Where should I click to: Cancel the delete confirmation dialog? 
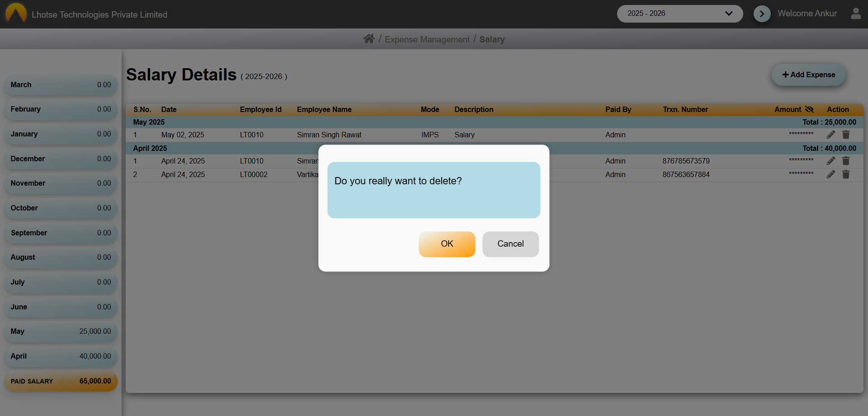tap(510, 244)
